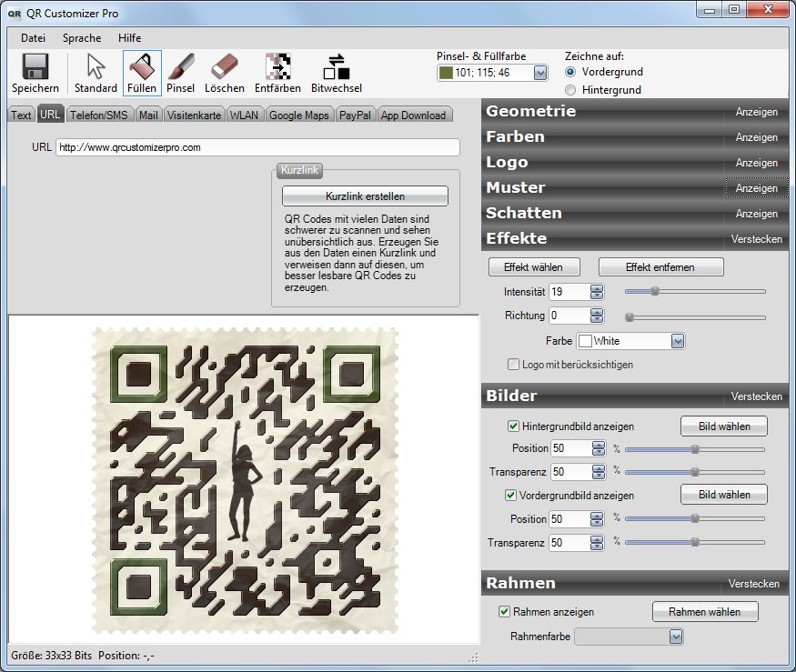Click the Intensität number field

pos(570,292)
